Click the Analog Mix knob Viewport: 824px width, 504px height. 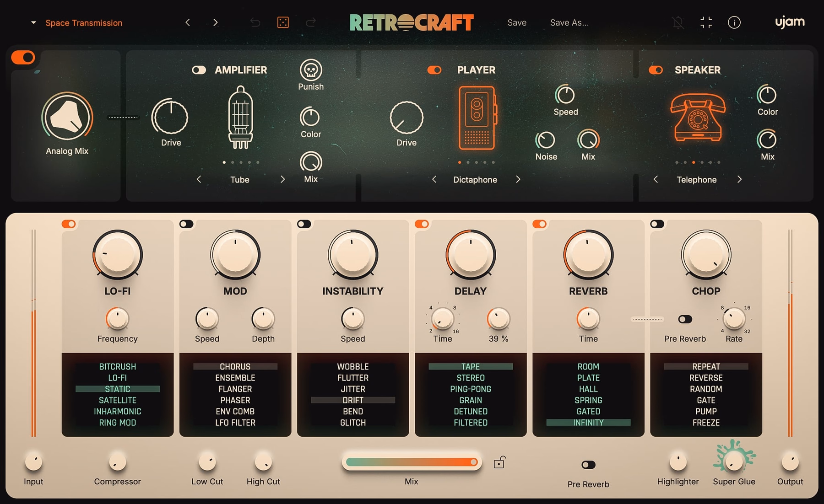tap(67, 117)
